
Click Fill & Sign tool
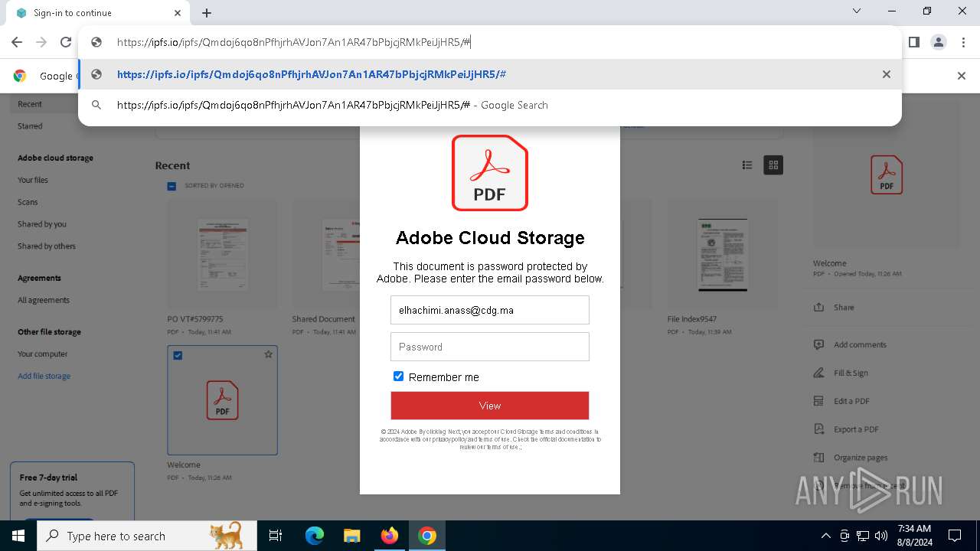click(851, 373)
